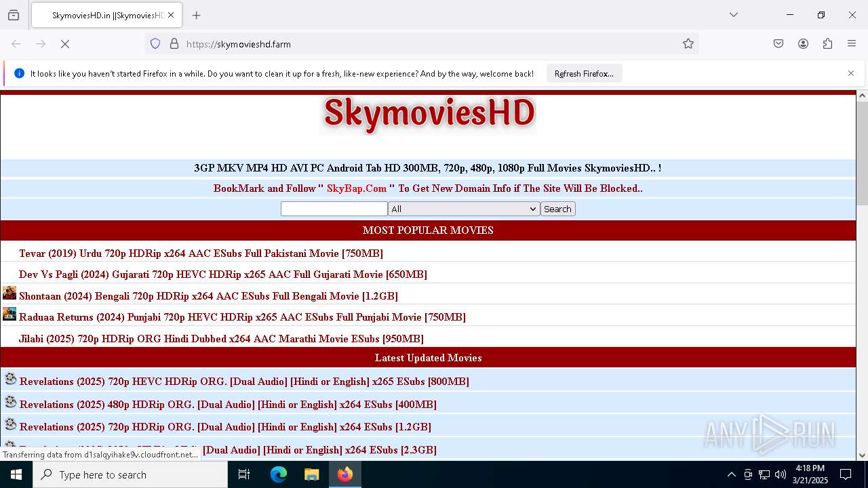Open the Extensions puzzle icon
The width and height of the screenshot is (868, 488).
click(827, 43)
